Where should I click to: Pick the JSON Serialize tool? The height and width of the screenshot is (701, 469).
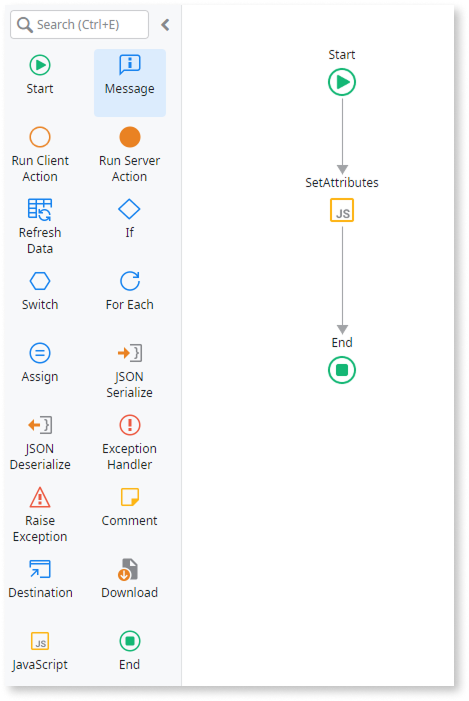point(130,371)
